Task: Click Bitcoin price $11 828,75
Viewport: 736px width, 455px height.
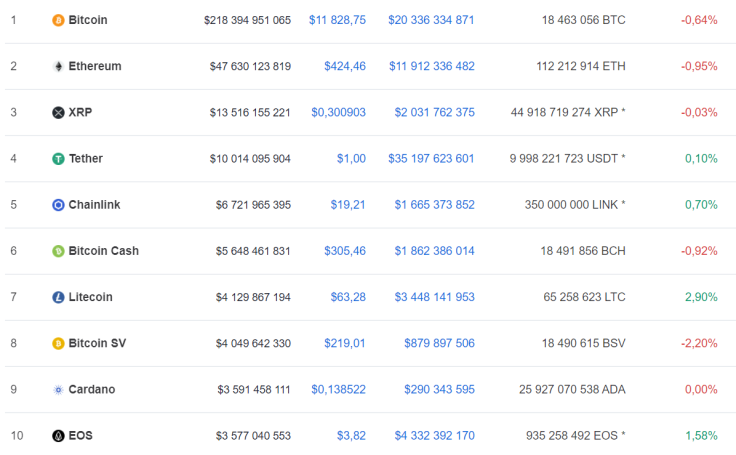Action: point(337,20)
